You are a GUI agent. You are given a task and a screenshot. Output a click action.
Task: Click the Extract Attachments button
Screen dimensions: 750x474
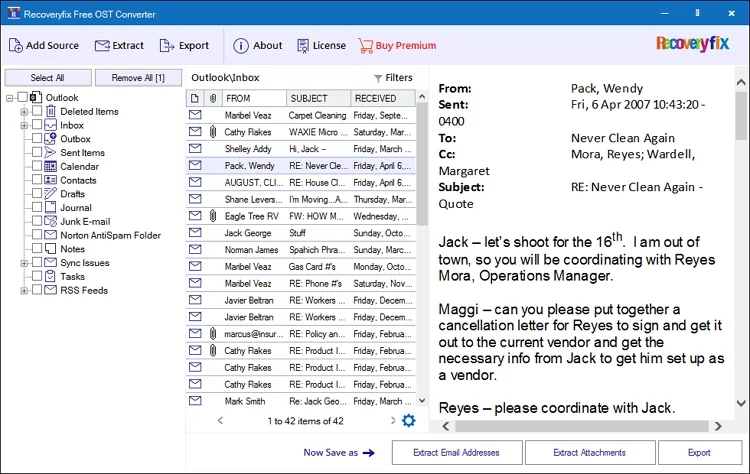590,452
